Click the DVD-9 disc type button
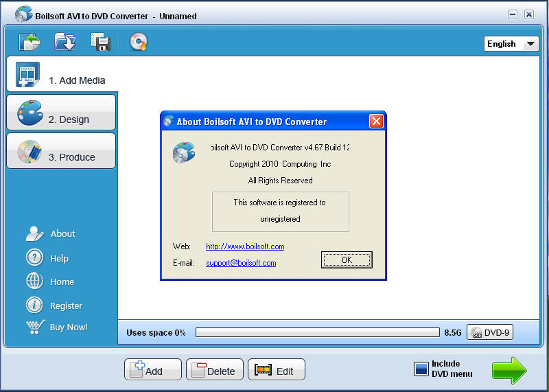Viewport: 549px width, 392px height. coord(490,332)
